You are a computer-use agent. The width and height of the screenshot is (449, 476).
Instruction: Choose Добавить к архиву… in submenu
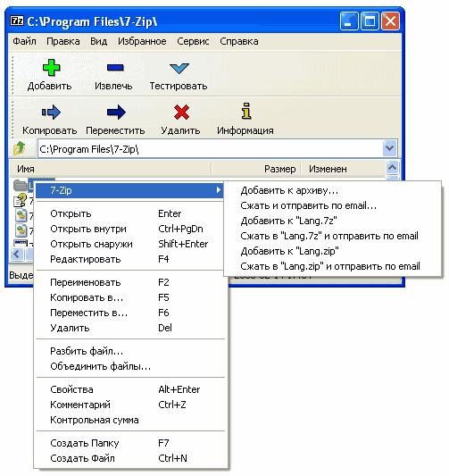click(x=289, y=190)
